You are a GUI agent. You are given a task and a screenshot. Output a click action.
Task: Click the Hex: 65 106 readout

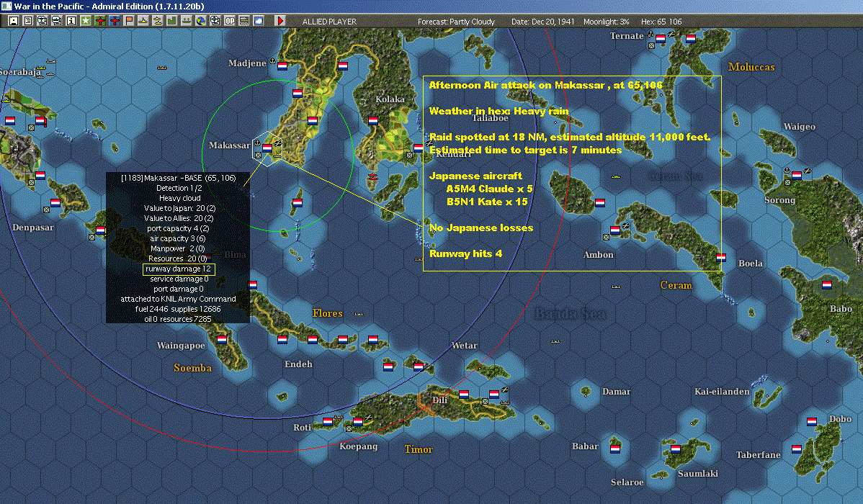pos(661,22)
